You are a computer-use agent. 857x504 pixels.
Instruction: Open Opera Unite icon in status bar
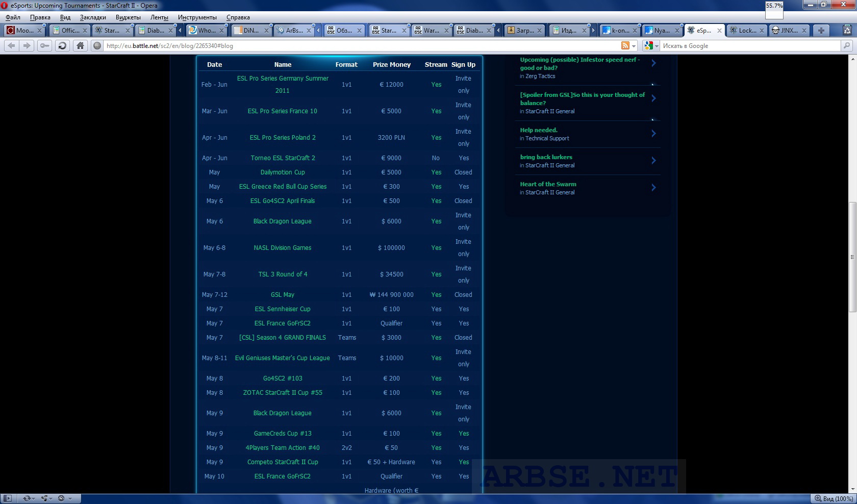tap(44, 498)
